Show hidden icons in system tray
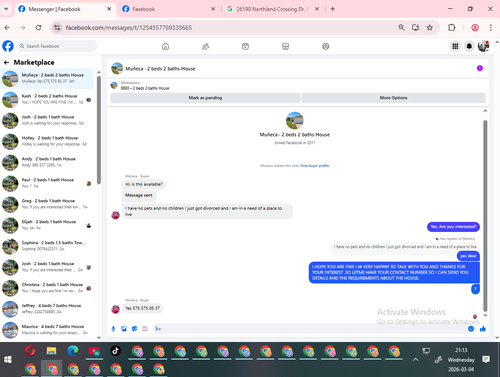Screen dimensions: 500x377 415,359
